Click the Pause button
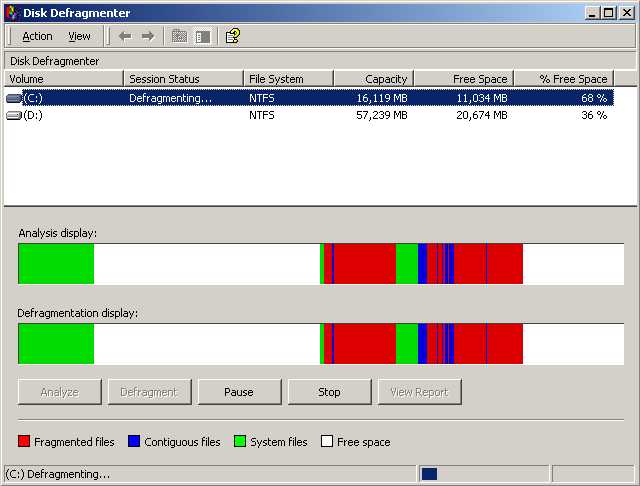Image resolution: width=640 pixels, height=486 pixels. (239, 392)
